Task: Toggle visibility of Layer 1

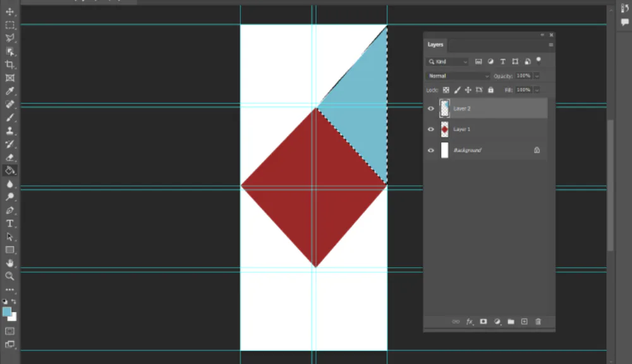Action: point(431,130)
